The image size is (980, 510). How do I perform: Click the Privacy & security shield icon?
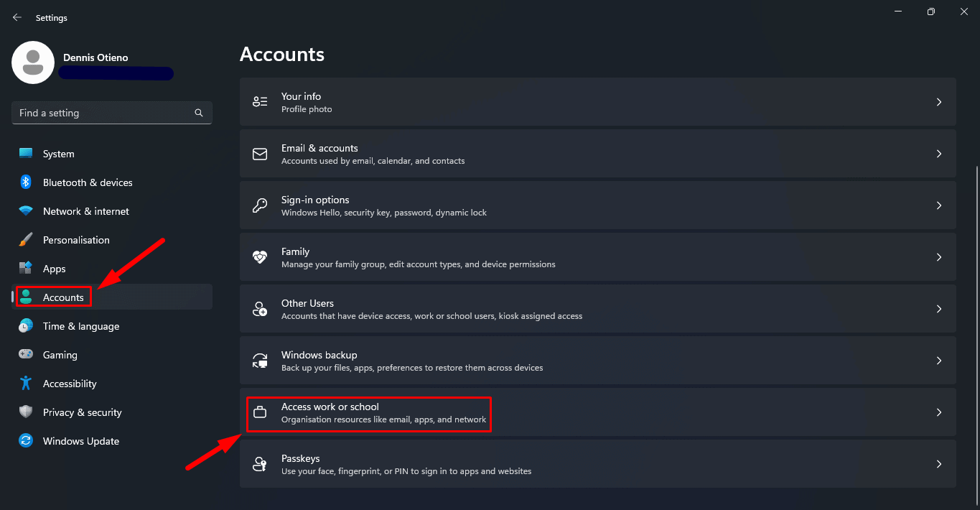[x=26, y=412]
